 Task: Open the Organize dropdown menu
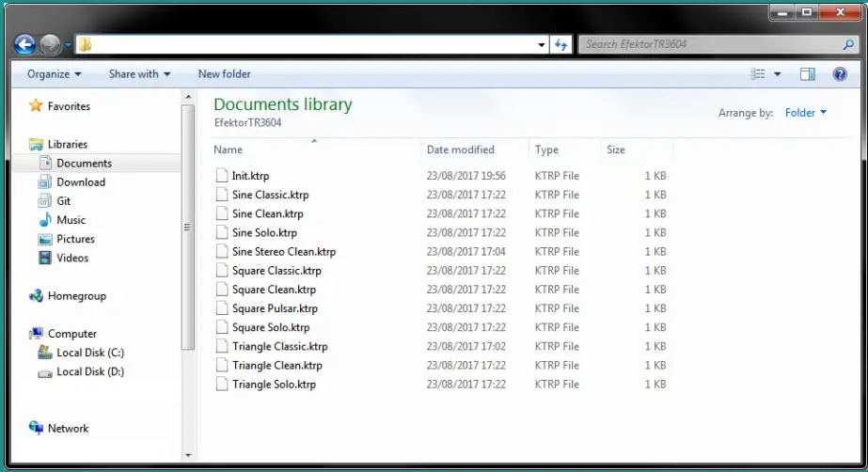pyautogui.click(x=54, y=74)
